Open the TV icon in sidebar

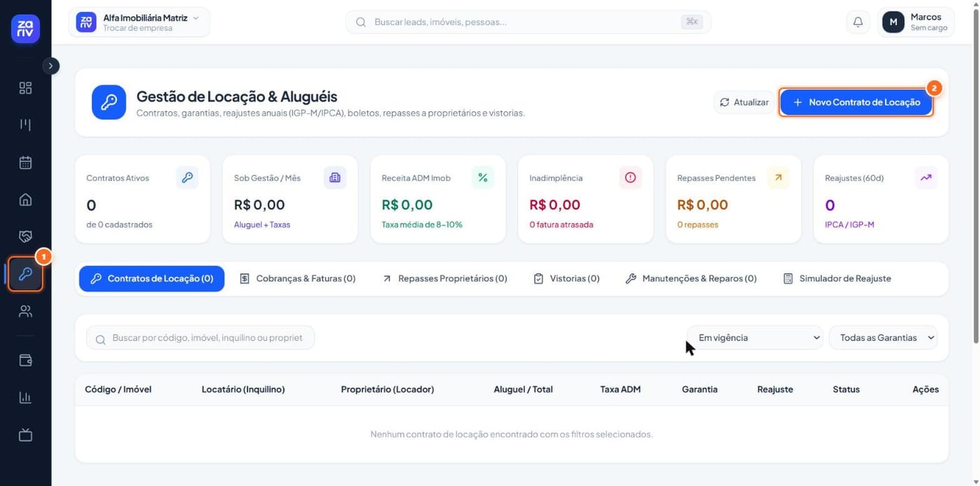[x=25, y=435]
